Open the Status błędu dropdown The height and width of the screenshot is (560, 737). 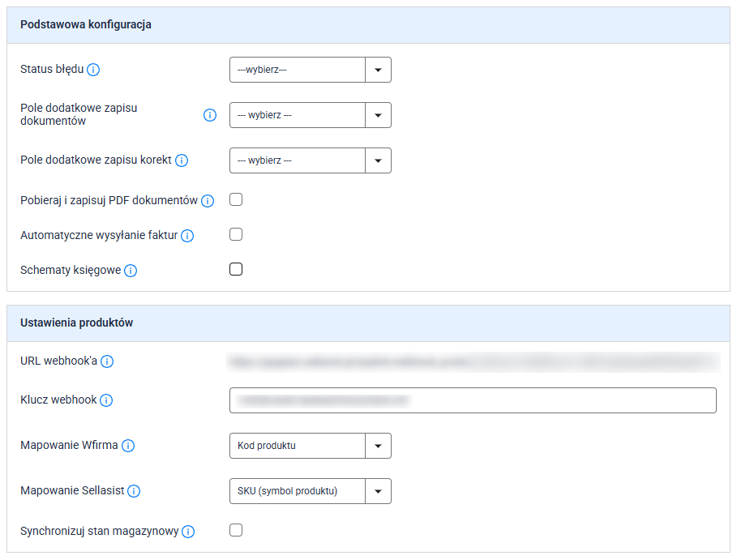coord(310,70)
